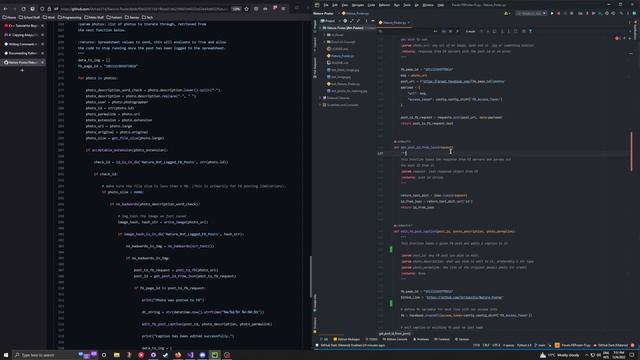Click the GitHub Dark theme status entry
640x360 pixels.
610,346
